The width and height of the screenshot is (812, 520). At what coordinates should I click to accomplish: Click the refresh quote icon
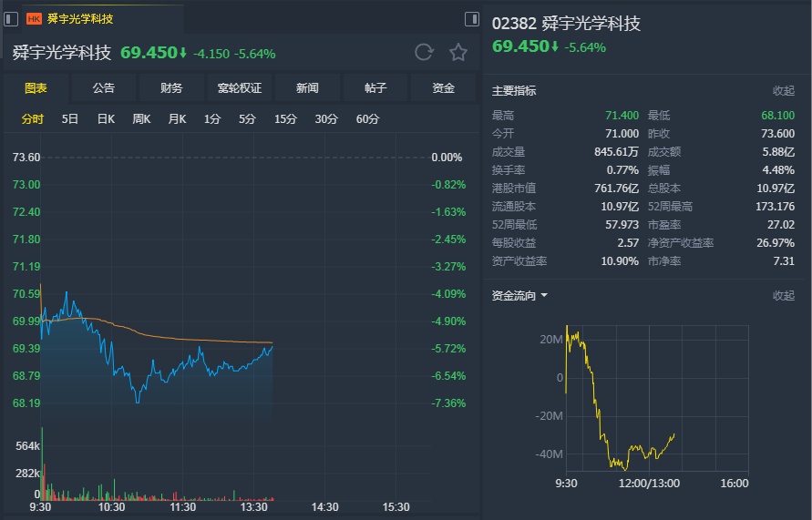tap(424, 52)
